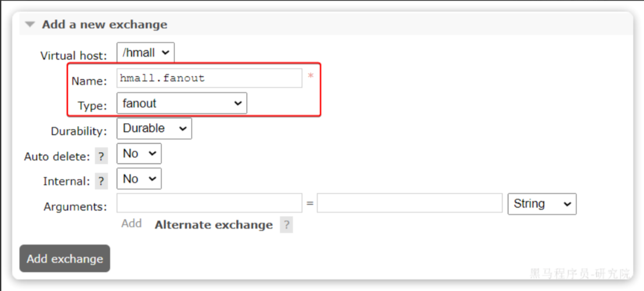Open the Alternate exchange help question mark
The width and height of the screenshot is (644, 291).
[286, 225]
